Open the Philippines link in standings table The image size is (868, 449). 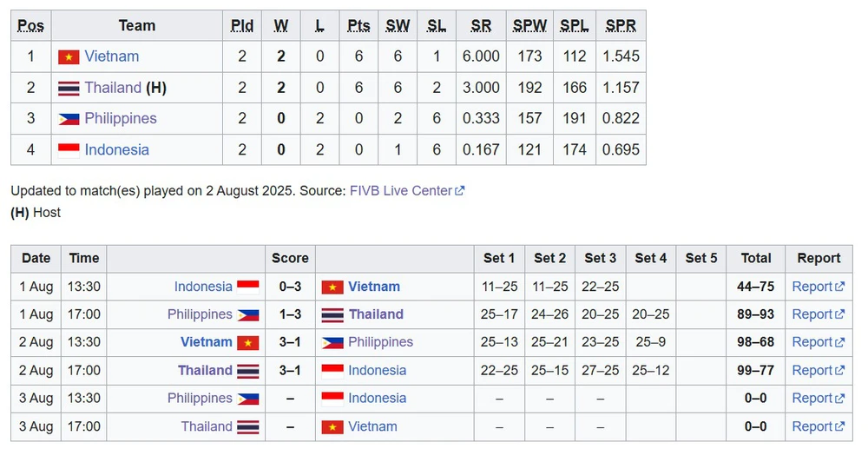click(x=121, y=118)
